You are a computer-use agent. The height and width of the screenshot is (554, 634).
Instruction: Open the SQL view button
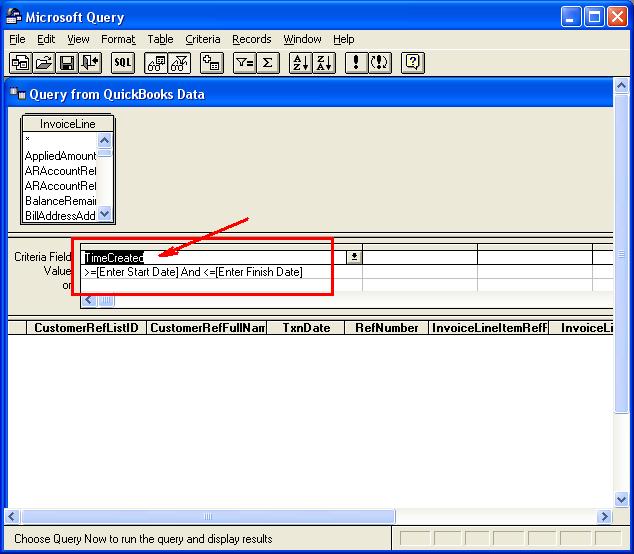click(123, 63)
